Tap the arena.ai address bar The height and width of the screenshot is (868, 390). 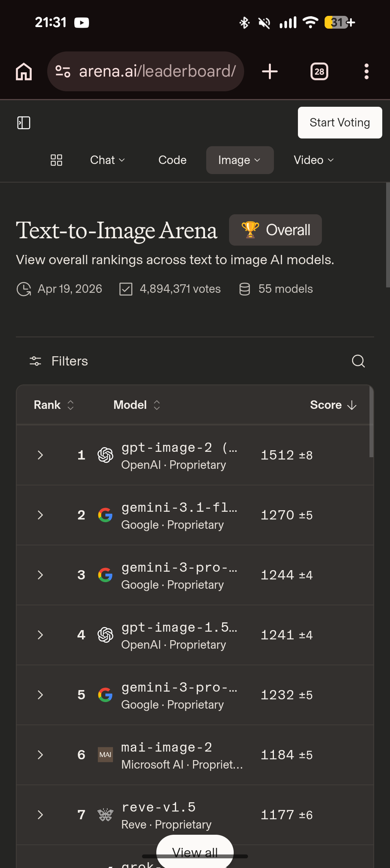click(157, 72)
